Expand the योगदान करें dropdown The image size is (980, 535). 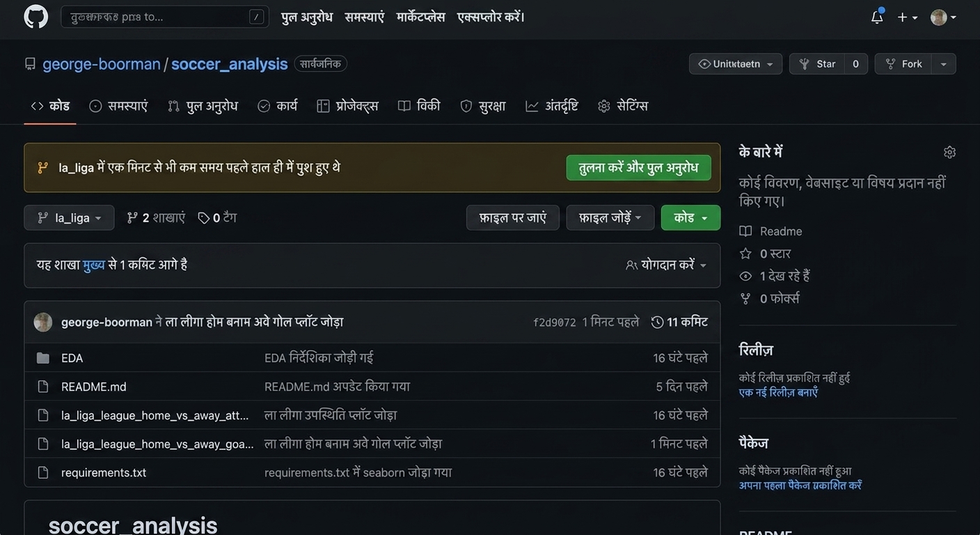666,265
